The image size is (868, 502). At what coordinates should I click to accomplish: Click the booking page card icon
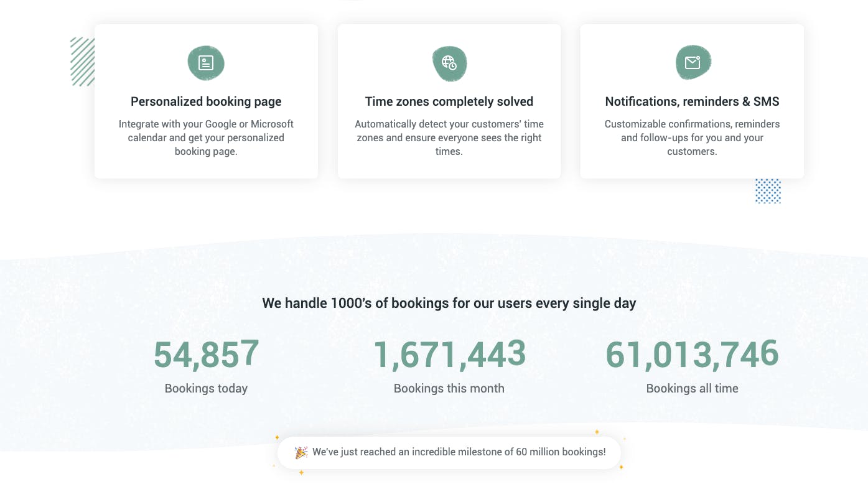point(206,63)
